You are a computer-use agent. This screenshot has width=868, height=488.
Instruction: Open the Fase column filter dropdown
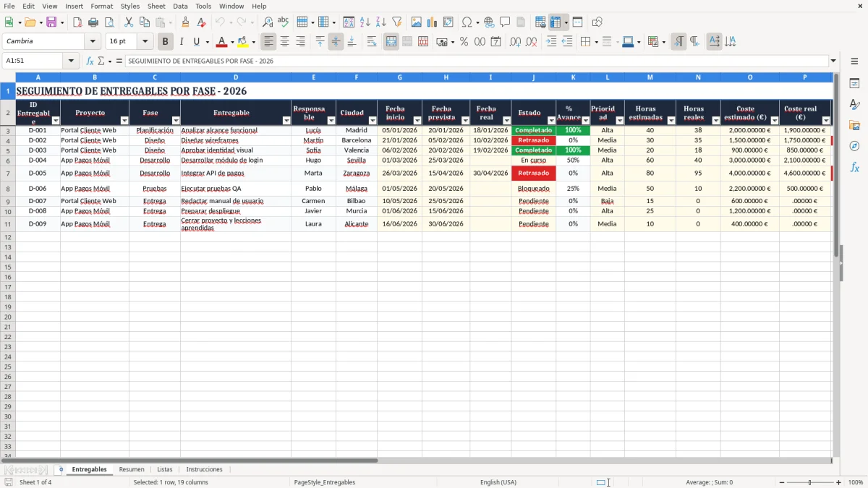175,121
